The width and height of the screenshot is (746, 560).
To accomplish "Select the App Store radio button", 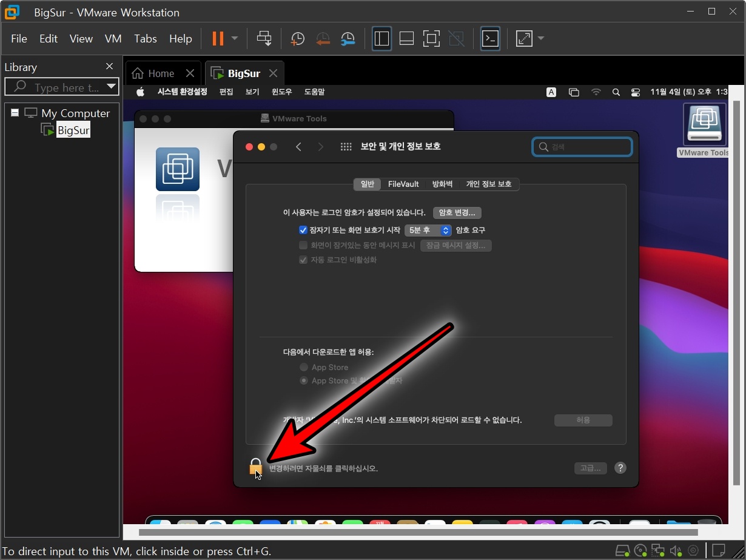I will pos(304,368).
